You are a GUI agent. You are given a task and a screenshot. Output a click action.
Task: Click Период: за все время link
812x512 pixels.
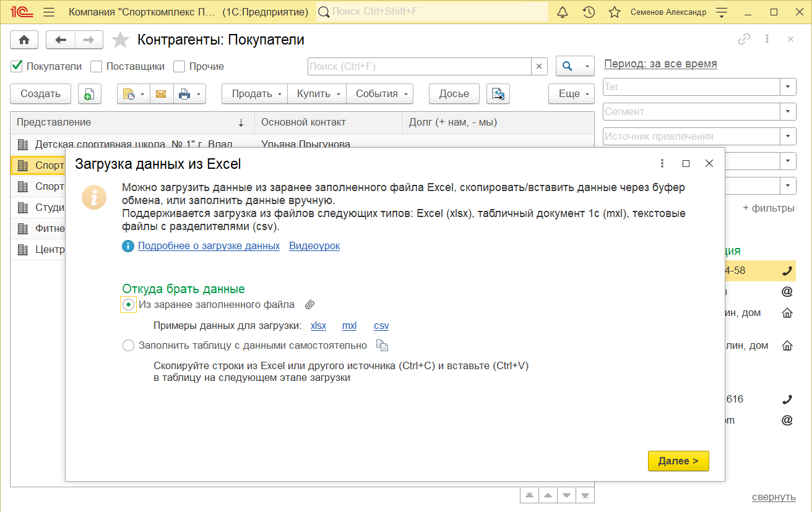660,64
